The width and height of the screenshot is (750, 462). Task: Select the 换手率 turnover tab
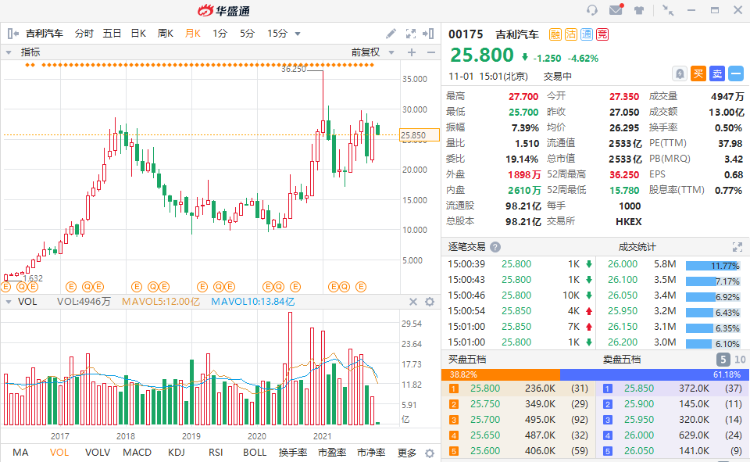(x=293, y=452)
